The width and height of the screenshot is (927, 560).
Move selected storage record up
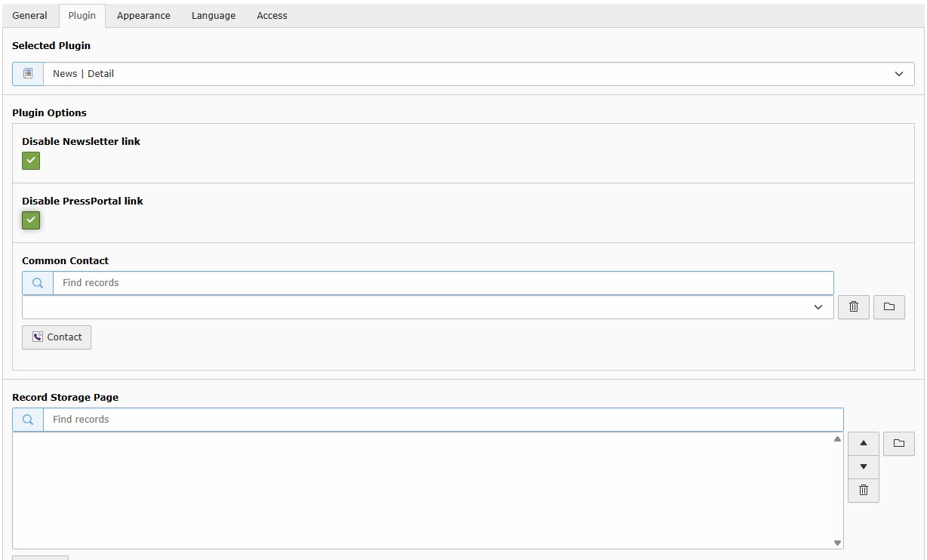pos(863,443)
